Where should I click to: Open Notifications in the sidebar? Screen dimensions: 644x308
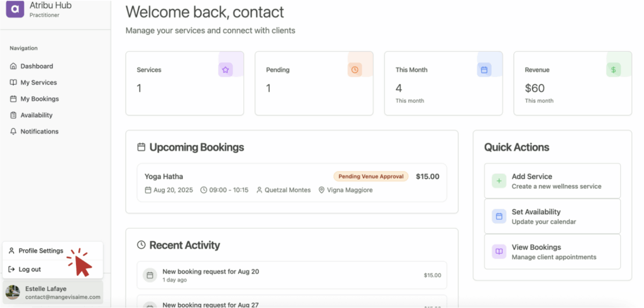(39, 132)
